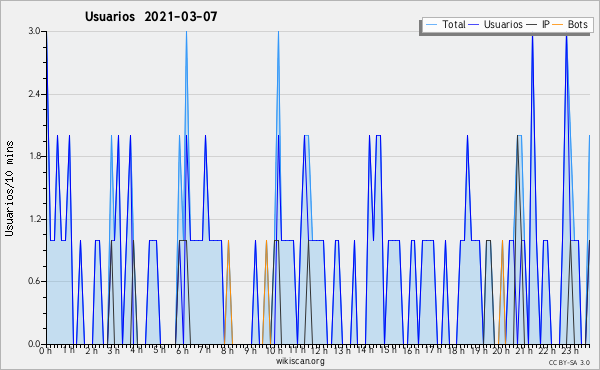The width and height of the screenshot is (600, 370).
Task: Select the 'Bots' legend entry
Action: [x=570, y=24]
